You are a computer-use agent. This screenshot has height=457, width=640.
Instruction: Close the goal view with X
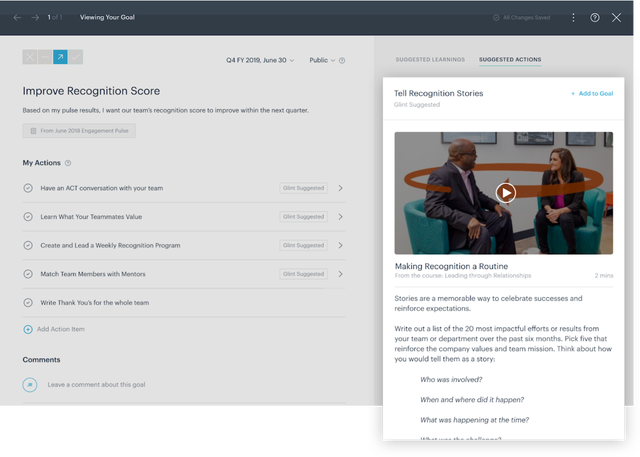click(x=616, y=18)
